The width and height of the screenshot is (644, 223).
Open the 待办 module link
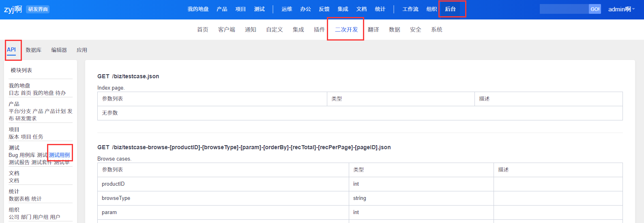coord(60,93)
